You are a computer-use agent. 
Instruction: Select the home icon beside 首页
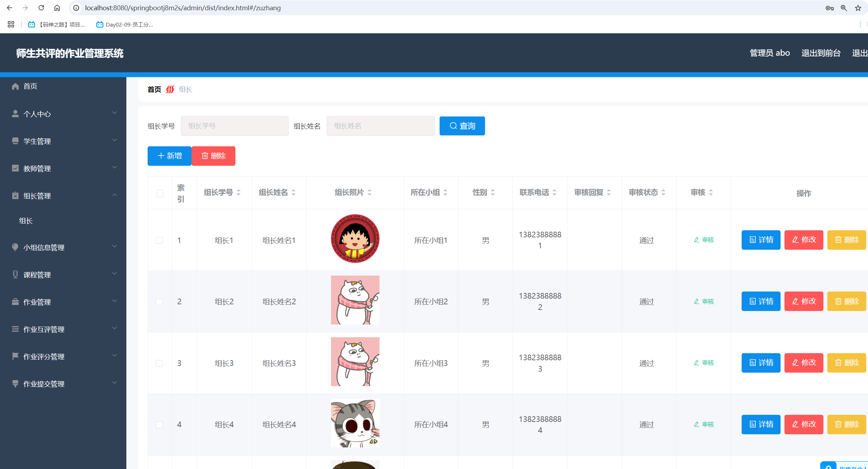click(15, 86)
